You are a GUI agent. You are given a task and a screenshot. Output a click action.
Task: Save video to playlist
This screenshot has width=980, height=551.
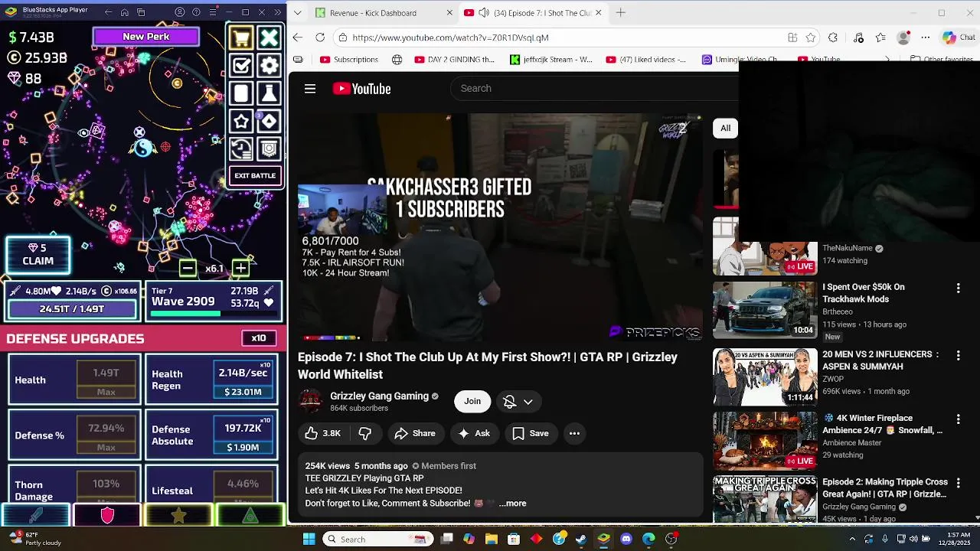point(531,433)
